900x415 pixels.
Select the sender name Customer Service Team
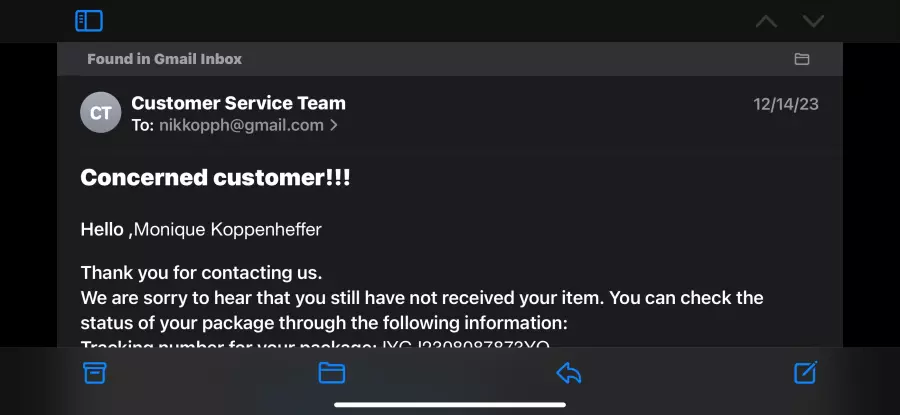click(x=239, y=103)
